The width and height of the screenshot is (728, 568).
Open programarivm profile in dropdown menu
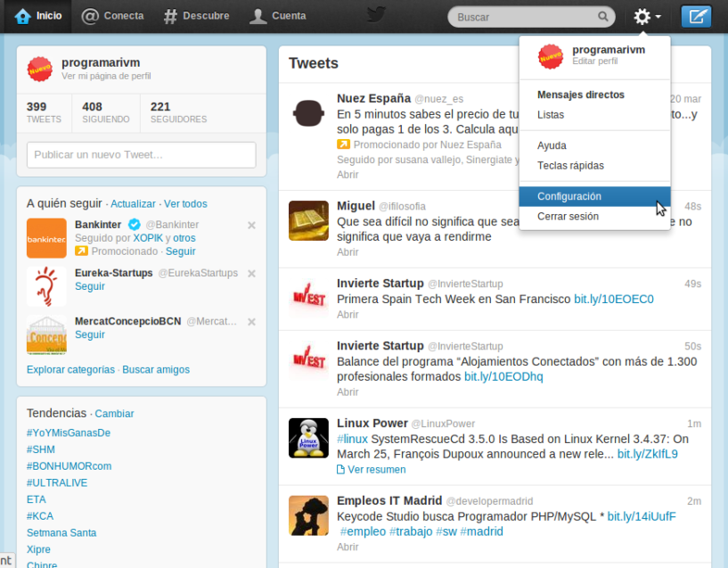pyautogui.click(x=594, y=56)
